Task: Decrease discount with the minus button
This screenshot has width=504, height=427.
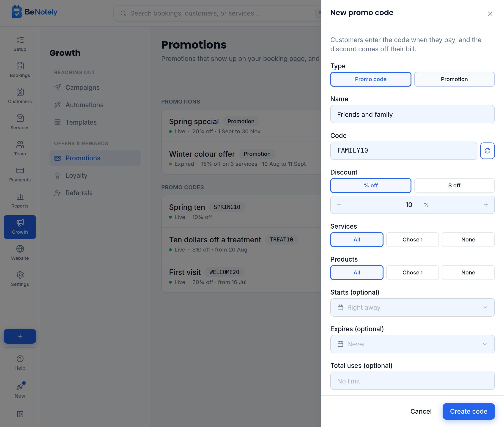Action: click(339, 205)
